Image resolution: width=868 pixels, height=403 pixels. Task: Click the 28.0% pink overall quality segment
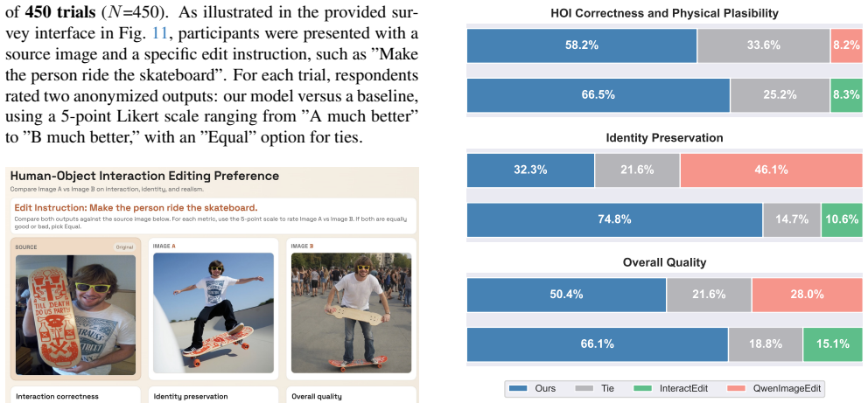[x=808, y=295]
